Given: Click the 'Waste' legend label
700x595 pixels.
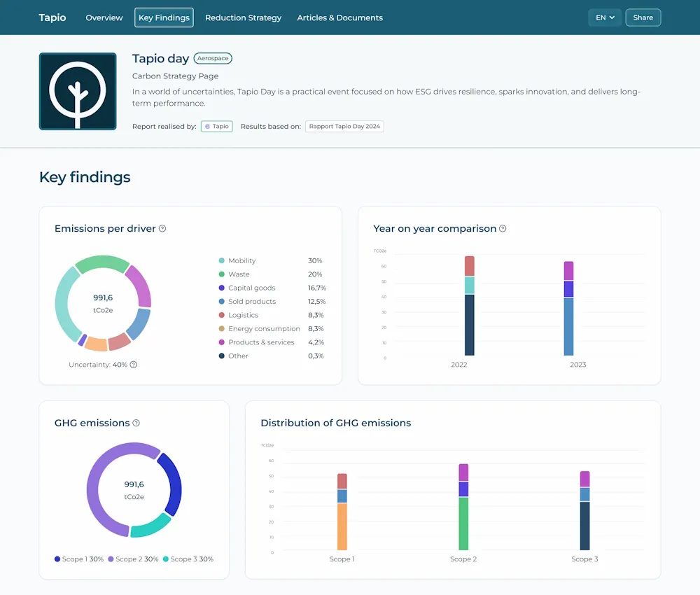Looking at the screenshot, I should tap(239, 274).
